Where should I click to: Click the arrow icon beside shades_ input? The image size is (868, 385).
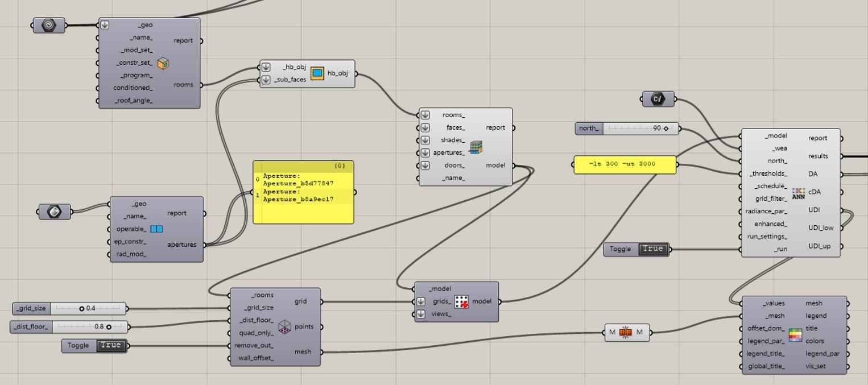(x=425, y=140)
